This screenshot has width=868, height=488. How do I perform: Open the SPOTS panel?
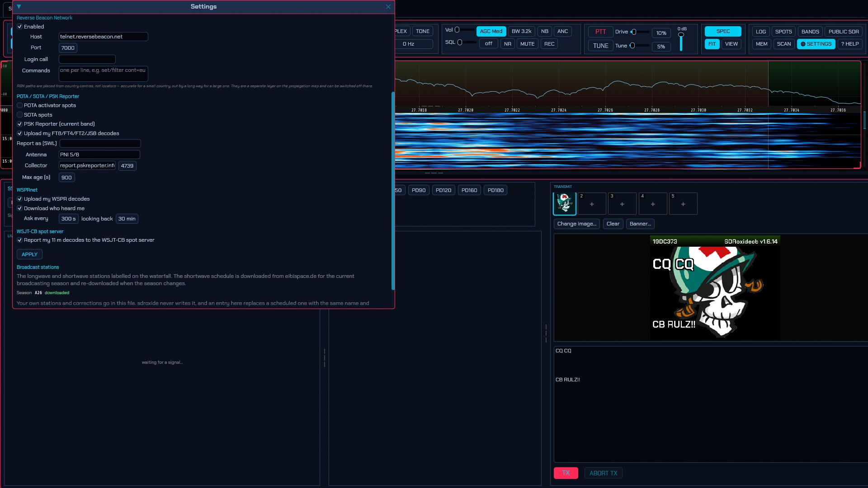click(x=783, y=32)
